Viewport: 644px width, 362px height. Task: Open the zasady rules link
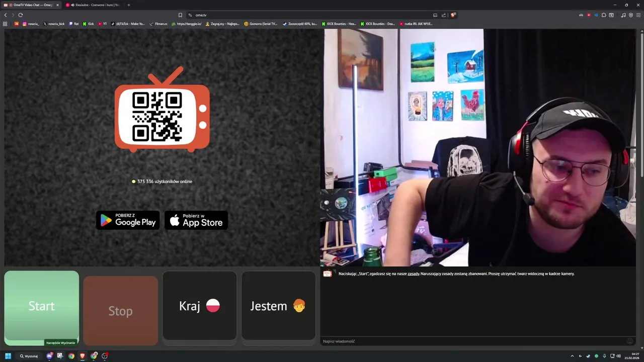pyautogui.click(x=413, y=274)
